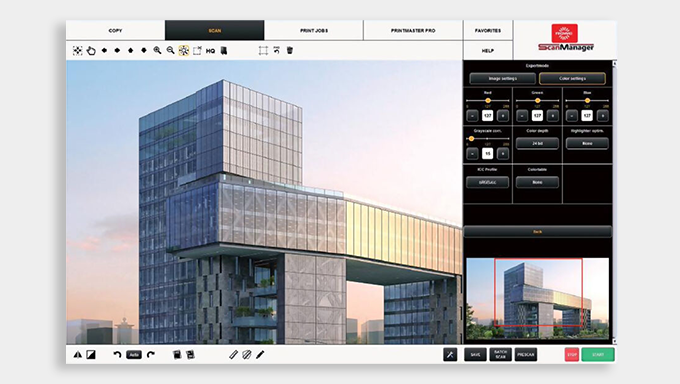Select the outlined pen tool

233,354
